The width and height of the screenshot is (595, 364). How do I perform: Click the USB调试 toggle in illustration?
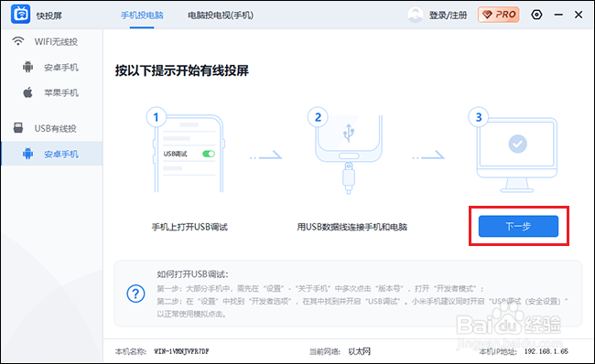click(209, 154)
